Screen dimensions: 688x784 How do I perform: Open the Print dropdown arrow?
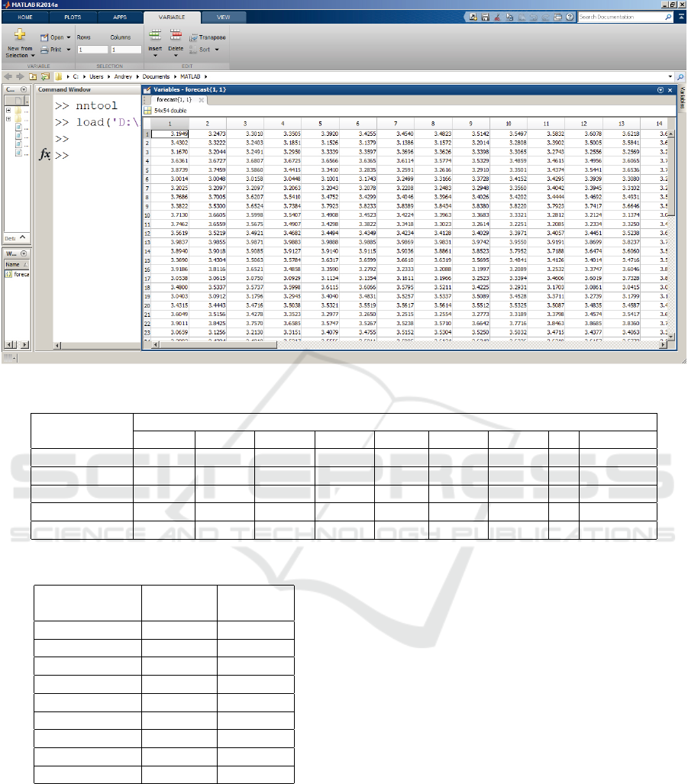point(68,50)
